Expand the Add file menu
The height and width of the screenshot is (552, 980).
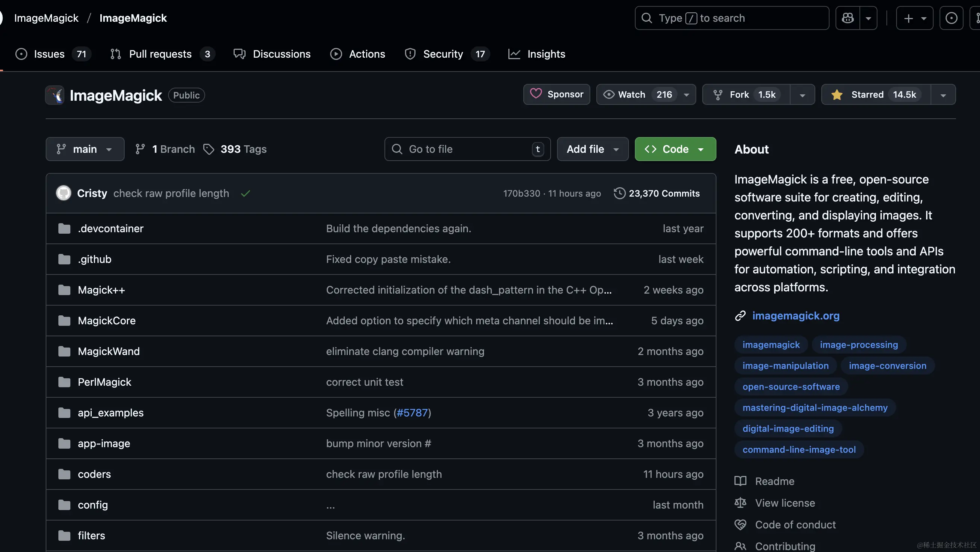coord(592,149)
